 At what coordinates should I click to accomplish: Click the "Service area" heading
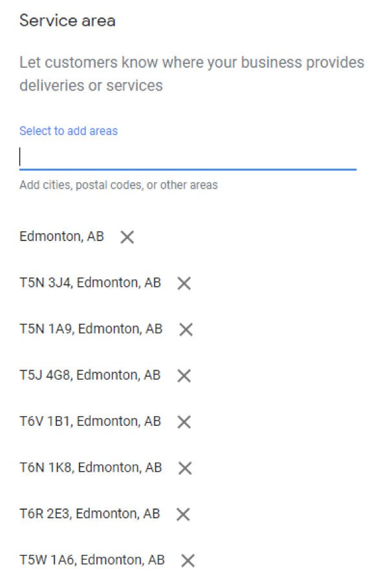pos(67,21)
